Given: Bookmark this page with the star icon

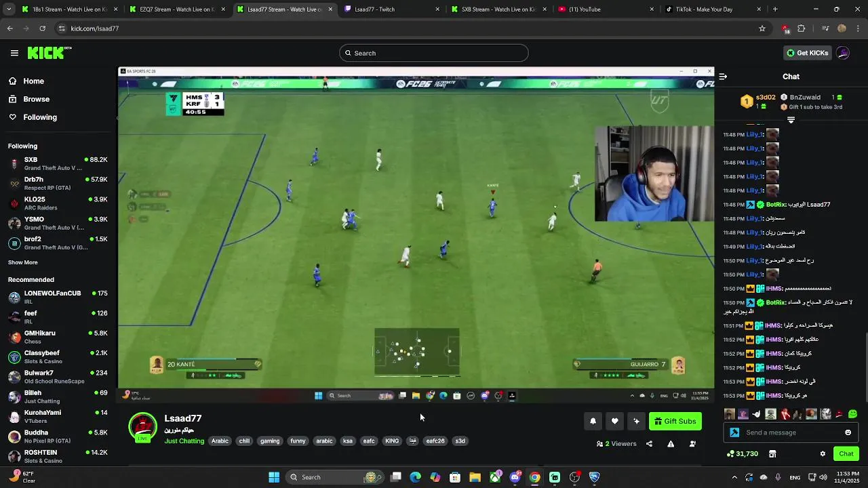Looking at the screenshot, I should 762,28.
